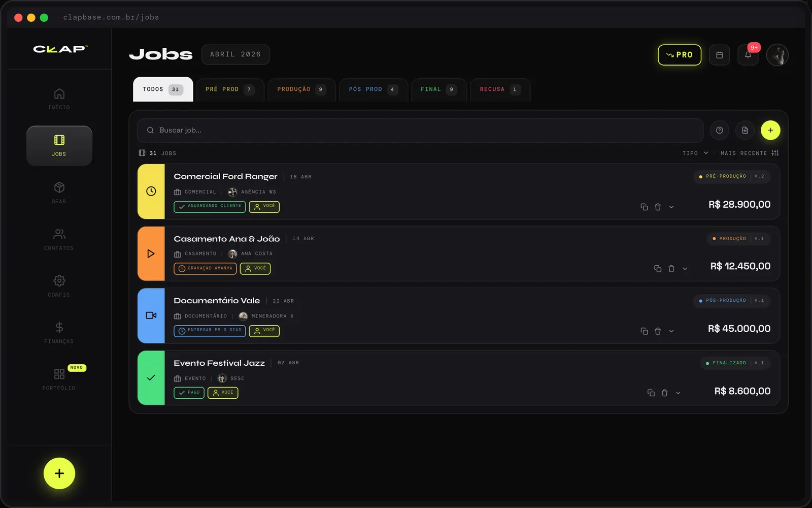The height and width of the screenshot is (508, 812).
Task: Add new job with yellow plus beside search
Action: coord(770,131)
